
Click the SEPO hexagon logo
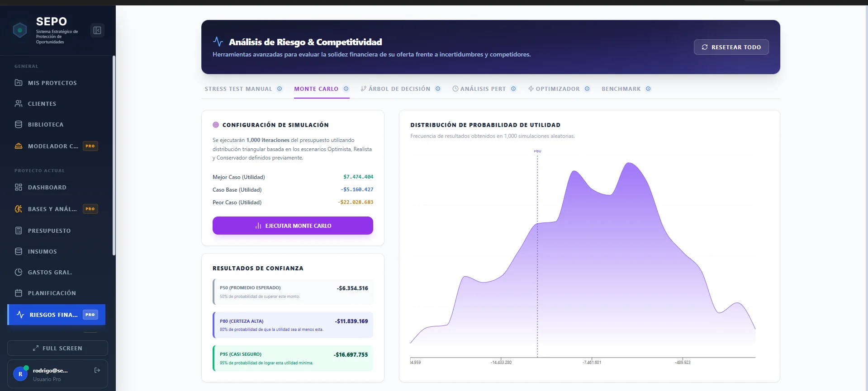[x=20, y=30]
